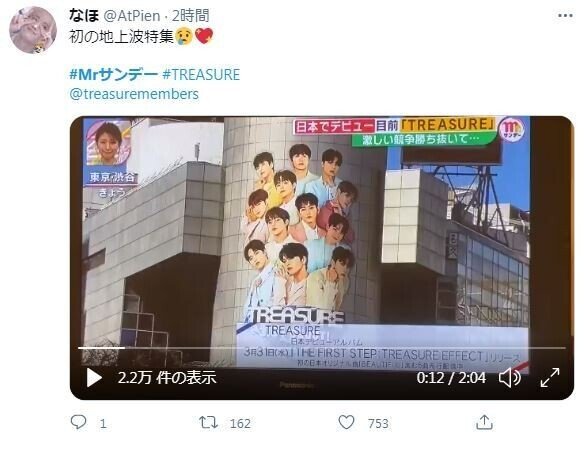The image size is (586, 449).
Task: Click the retweet arrows icon
Action: 208,423
